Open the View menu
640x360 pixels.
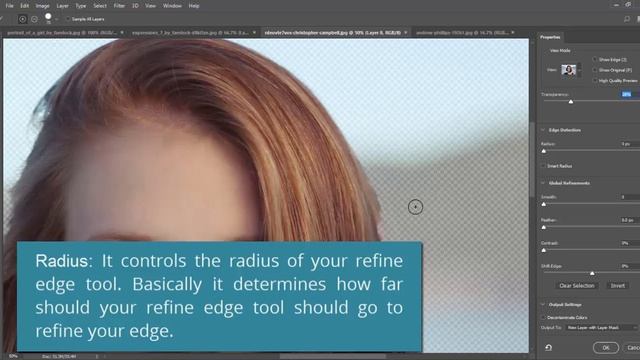[x=151, y=6]
